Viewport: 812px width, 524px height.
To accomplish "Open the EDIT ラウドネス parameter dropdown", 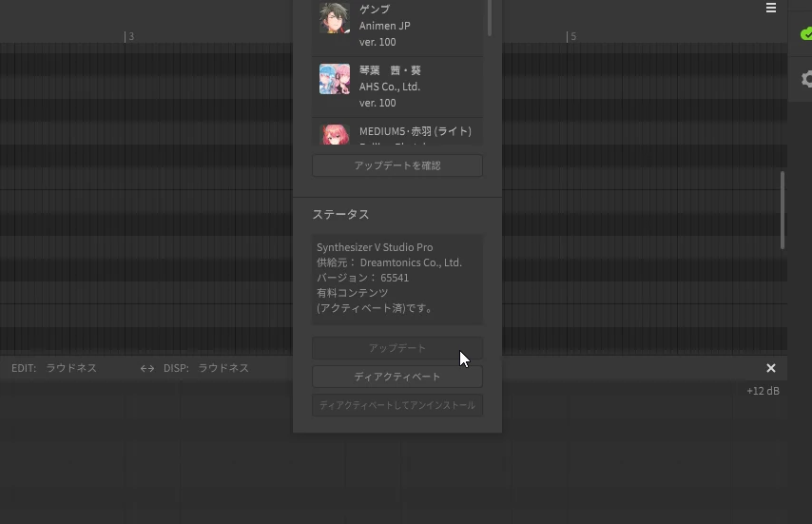I will pos(71,368).
